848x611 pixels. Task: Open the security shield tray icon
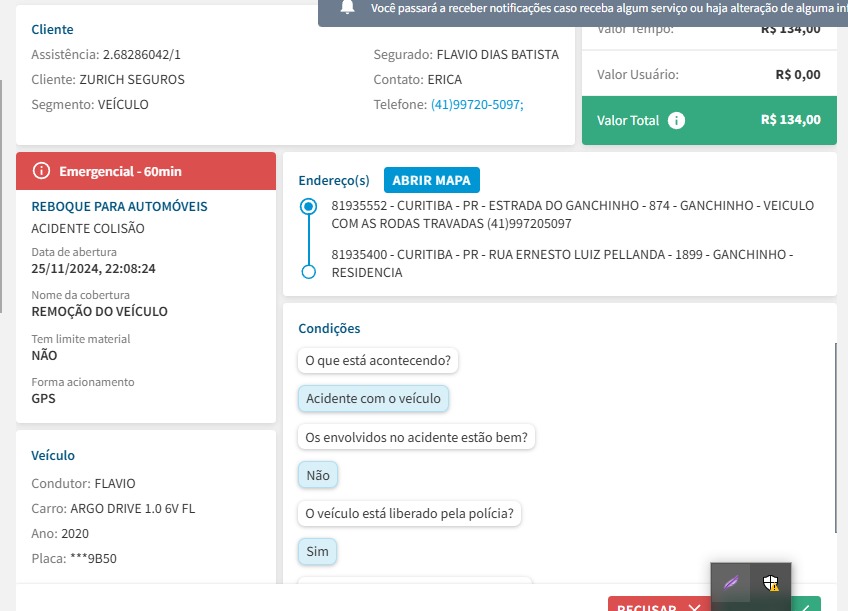click(x=771, y=583)
